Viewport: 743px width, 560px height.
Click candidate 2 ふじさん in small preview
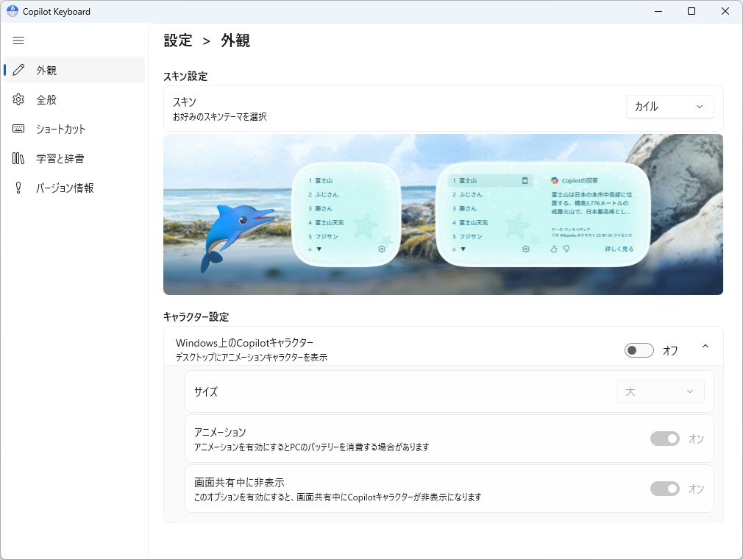tap(323, 194)
